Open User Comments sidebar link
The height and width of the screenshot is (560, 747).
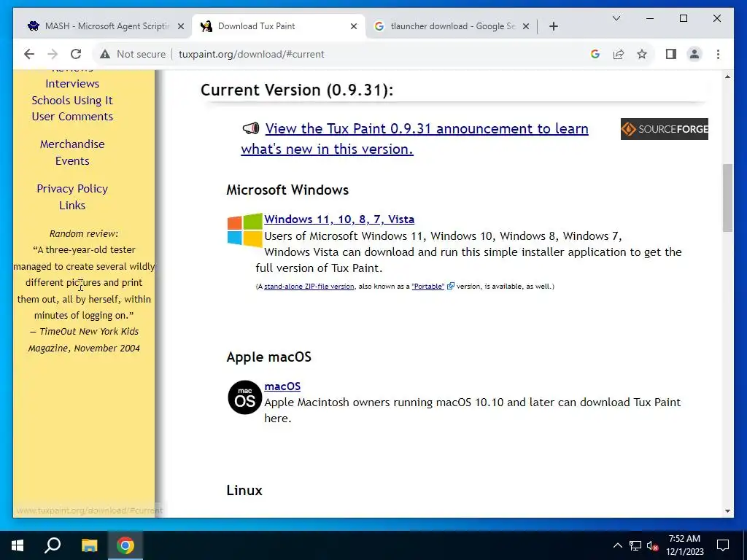72,117
